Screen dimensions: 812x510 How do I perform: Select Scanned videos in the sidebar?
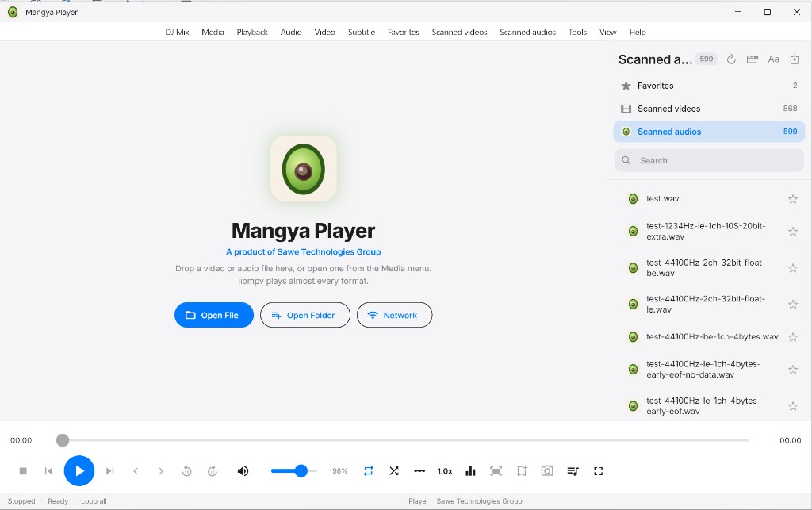[709, 109]
